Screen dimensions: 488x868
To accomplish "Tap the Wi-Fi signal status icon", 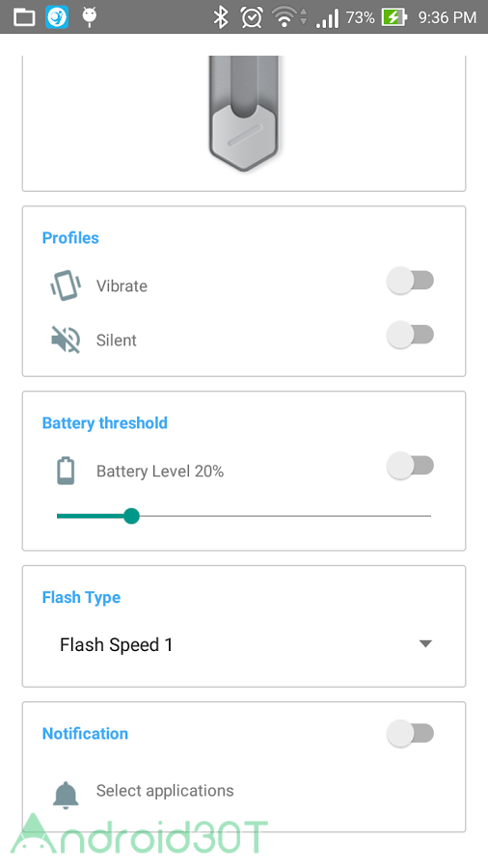I will tap(287, 17).
